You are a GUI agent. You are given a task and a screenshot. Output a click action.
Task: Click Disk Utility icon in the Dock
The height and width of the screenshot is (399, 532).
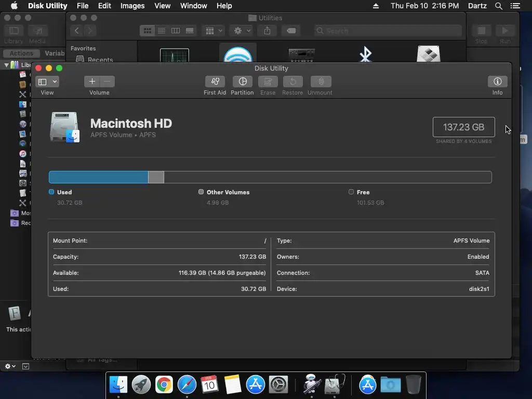click(x=335, y=384)
